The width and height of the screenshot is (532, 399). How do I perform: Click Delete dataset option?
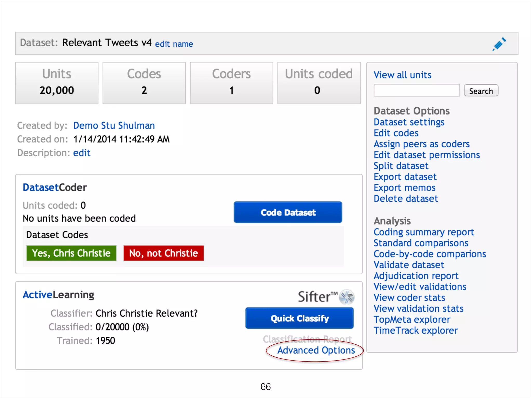click(406, 199)
